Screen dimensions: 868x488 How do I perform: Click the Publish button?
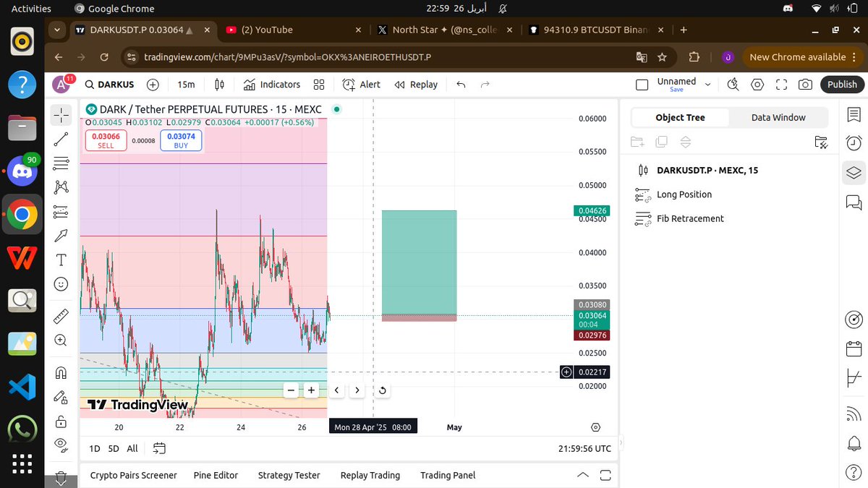coord(842,85)
